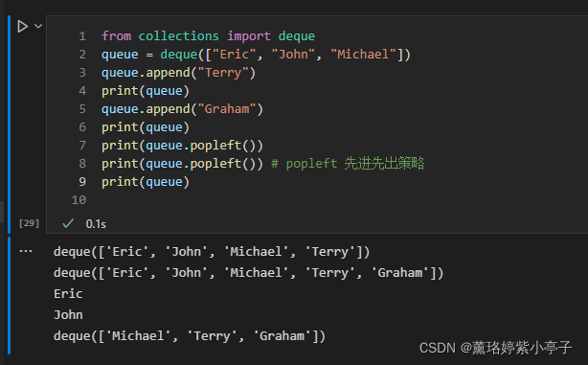This screenshot has height=365, width=588.
Task: Click on queue.append("Graham") code line
Action: pos(182,109)
